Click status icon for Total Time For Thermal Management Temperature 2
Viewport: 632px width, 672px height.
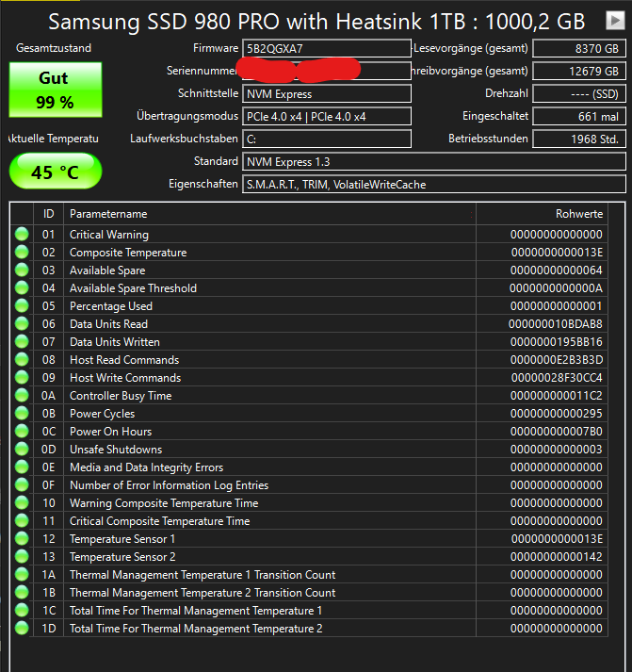click(22, 629)
